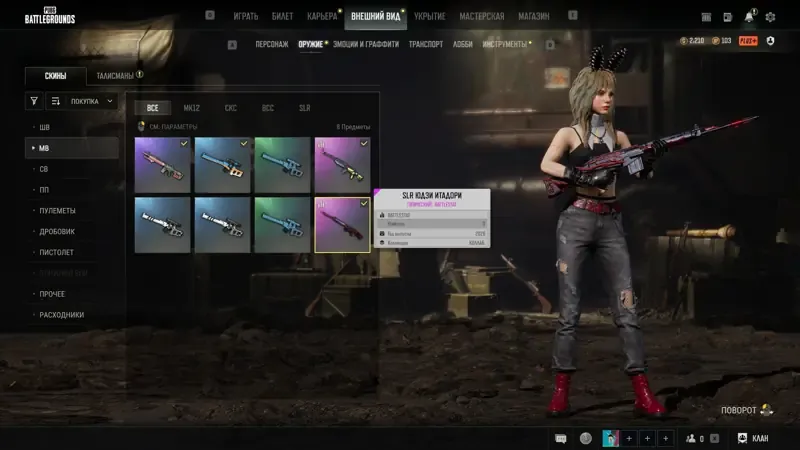Screen dimensions: 800x450
Task: Select the ВНЕШНИЙ ВИД tab
Action: click(x=376, y=16)
